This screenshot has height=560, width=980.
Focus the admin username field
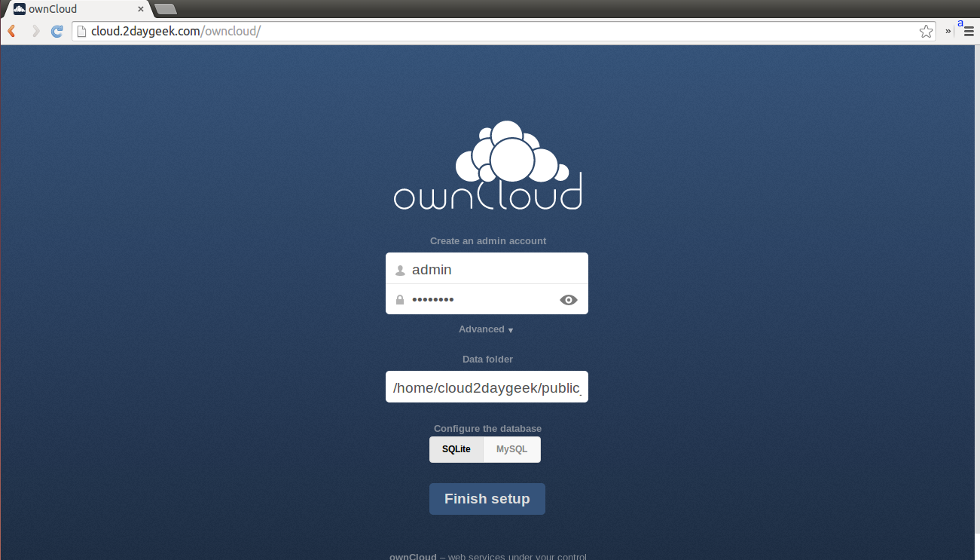click(487, 268)
